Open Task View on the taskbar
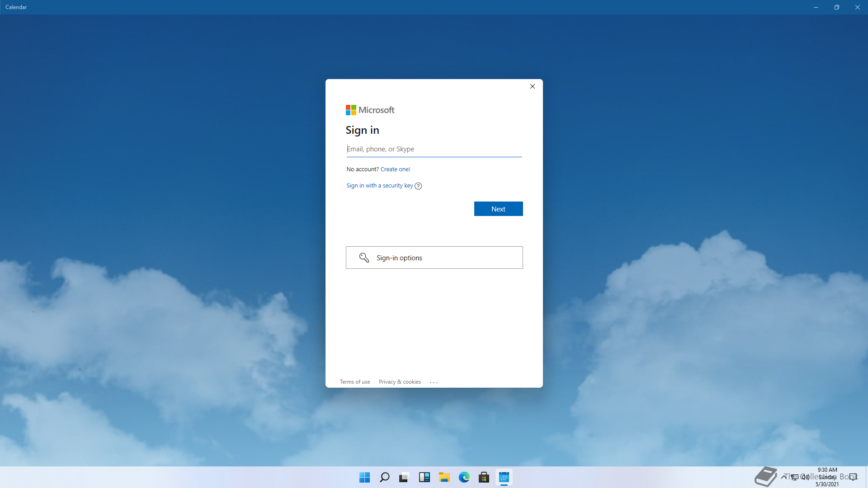868x488 pixels. pos(404,477)
